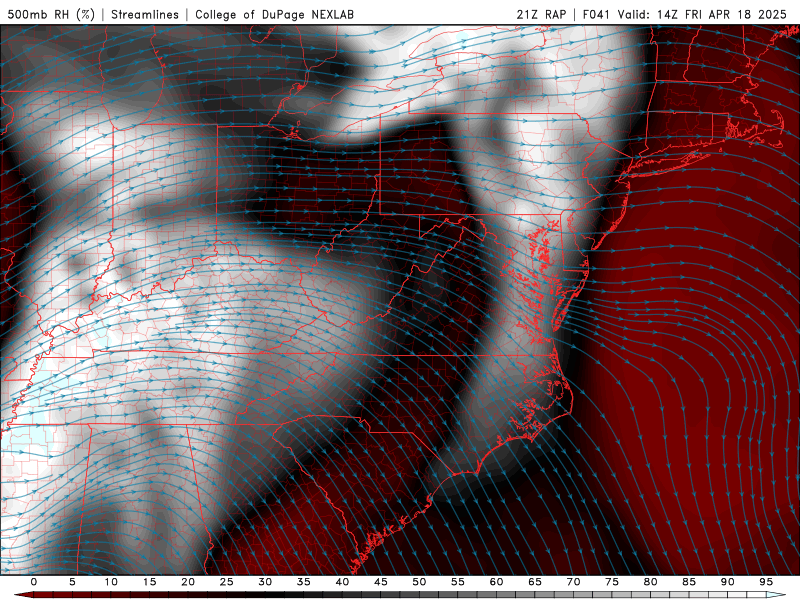Click the colorbar label '80'

point(651,582)
